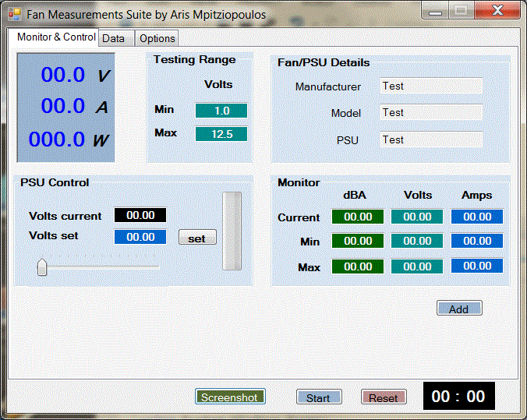Click the PSU voltage slider thumb
The height and width of the screenshot is (420, 527).
tap(42, 266)
